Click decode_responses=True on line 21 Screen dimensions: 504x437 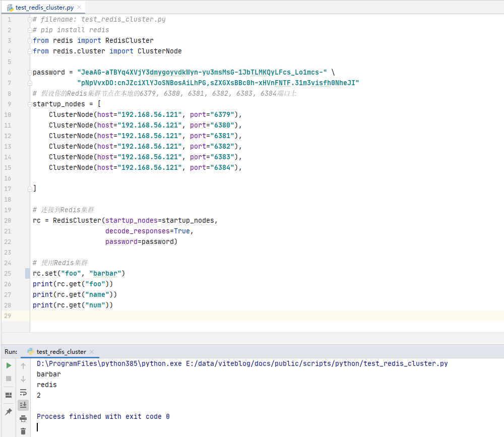pyautogui.click(x=148, y=231)
